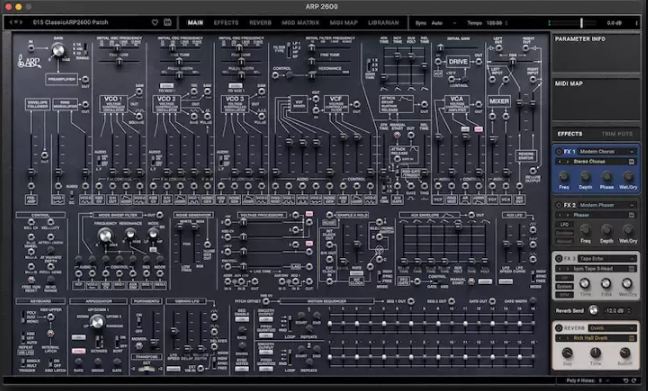Click the preamp Gain knob
The width and height of the screenshot is (648, 391).
[58, 50]
